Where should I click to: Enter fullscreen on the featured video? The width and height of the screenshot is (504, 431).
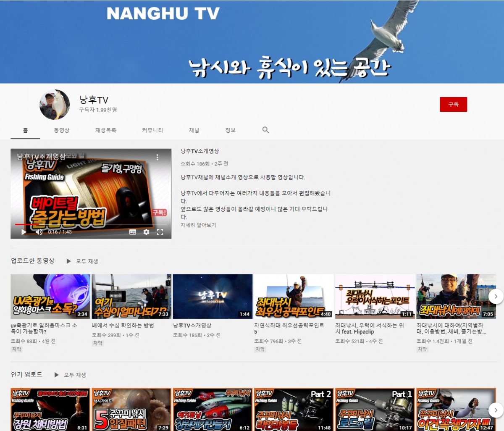pos(160,232)
